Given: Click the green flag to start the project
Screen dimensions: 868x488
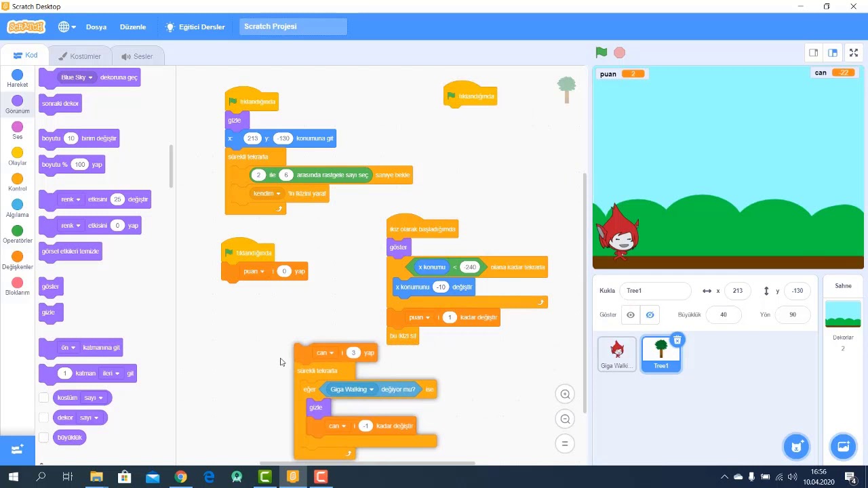Looking at the screenshot, I should [601, 52].
